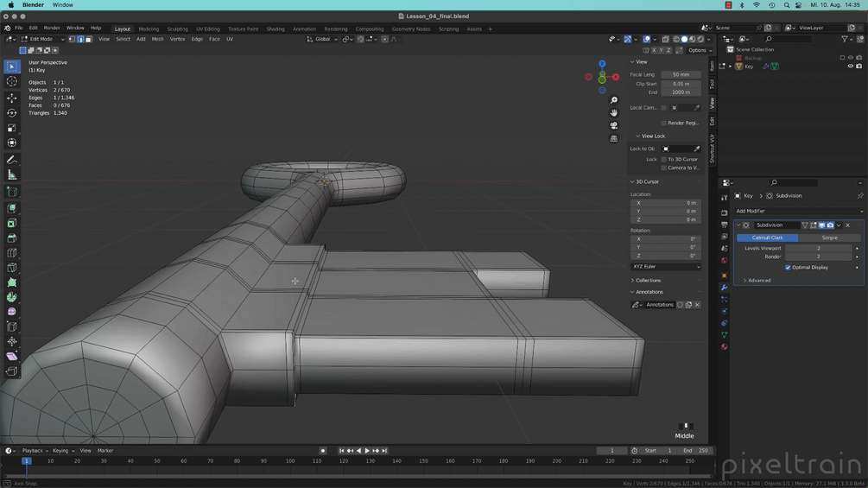Viewport: 868px width, 488px height.
Task: Open the Material properties tab icon
Action: pos(724,347)
